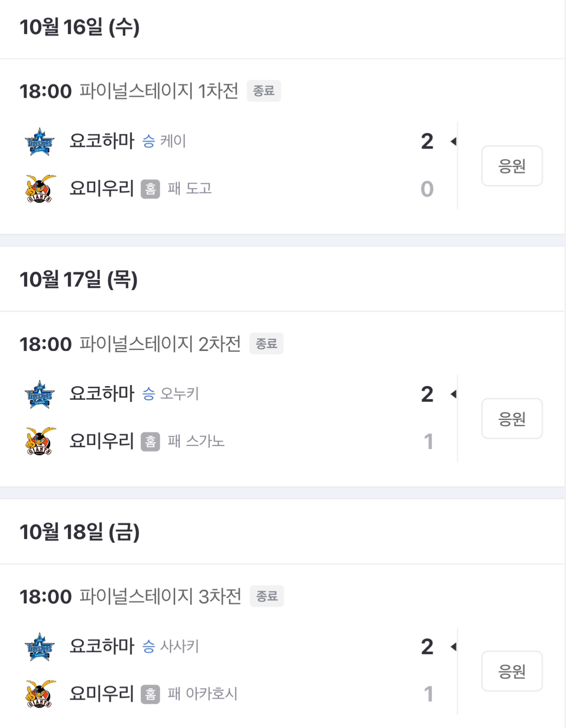Click Yokohama BayStars logo in 1차전
566x728 pixels.
point(39,142)
